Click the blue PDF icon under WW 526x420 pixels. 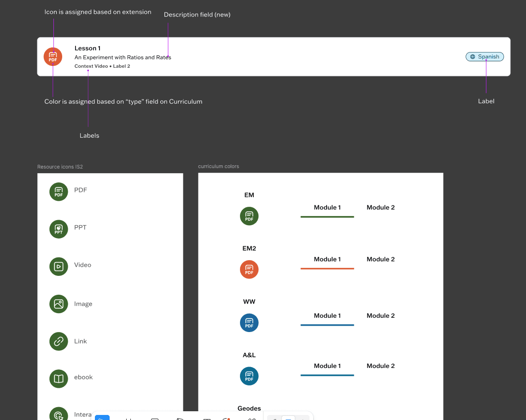click(x=249, y=323)
